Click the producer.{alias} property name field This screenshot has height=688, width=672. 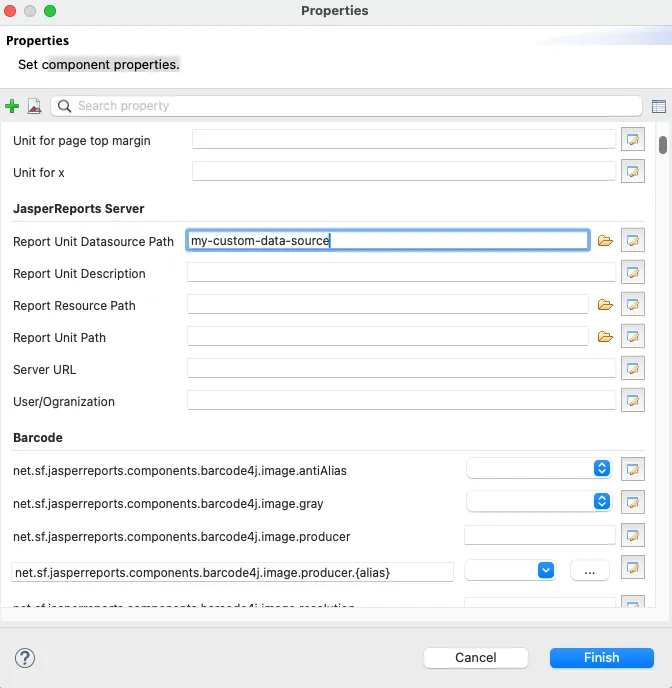tap(232, 573)
